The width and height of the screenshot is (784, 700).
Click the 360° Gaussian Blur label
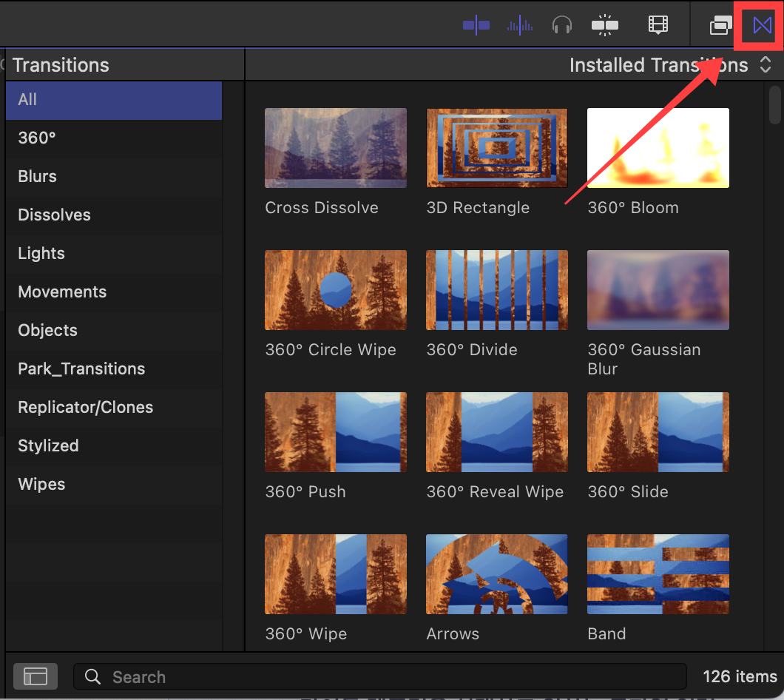(x=644, y=360)
